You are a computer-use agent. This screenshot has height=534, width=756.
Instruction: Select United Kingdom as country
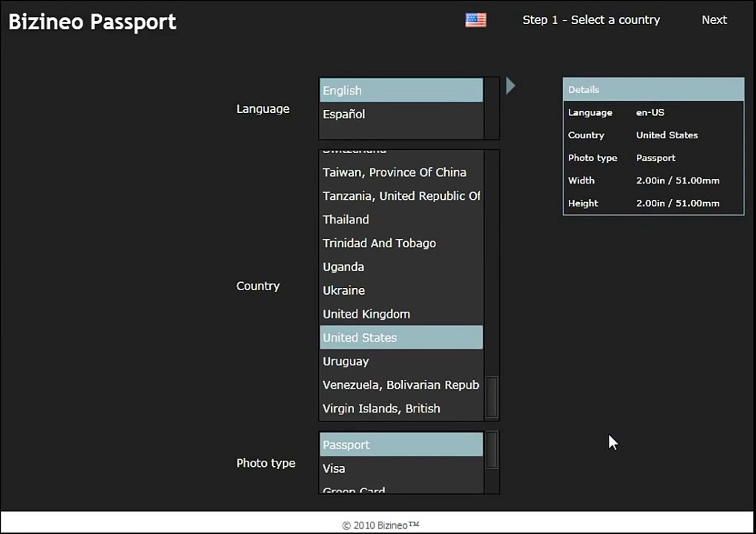(x=401, y=314)
